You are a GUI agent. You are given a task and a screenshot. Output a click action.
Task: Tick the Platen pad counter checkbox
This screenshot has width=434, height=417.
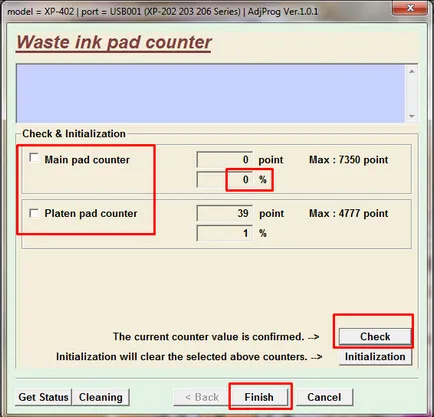click(x=34, y=213)
